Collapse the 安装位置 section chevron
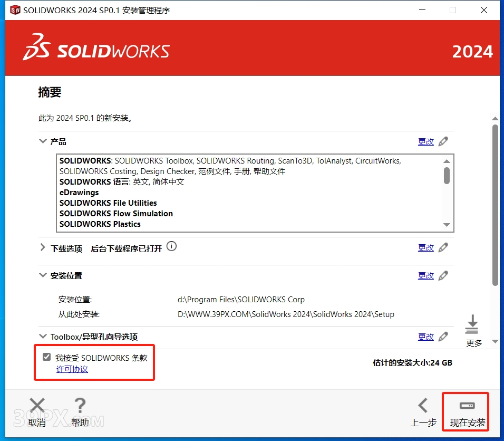504x441 pixels. tap(43, 275)
